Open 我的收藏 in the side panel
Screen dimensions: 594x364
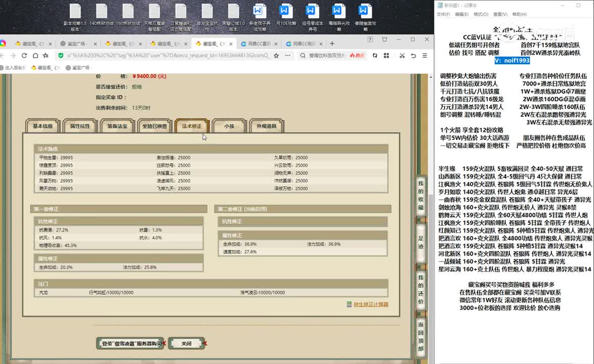coord(420,195)
